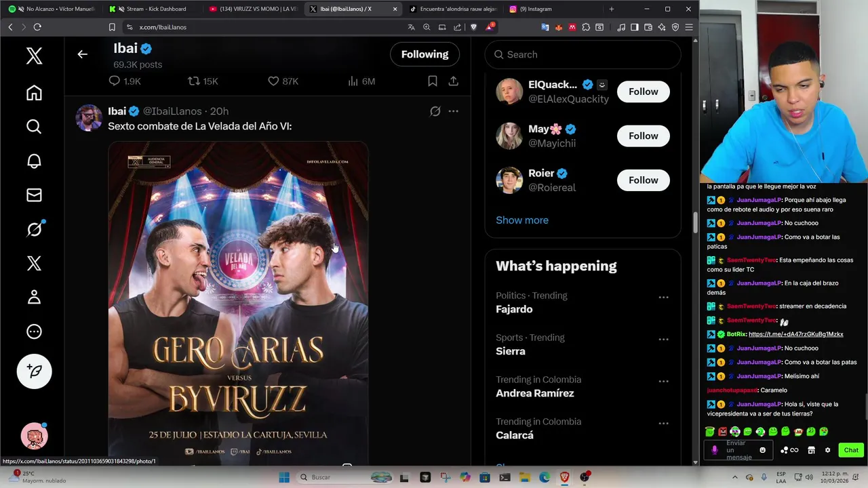Open the BotRix t.me link in chat
868x488 pixels.
coord(795,334)
